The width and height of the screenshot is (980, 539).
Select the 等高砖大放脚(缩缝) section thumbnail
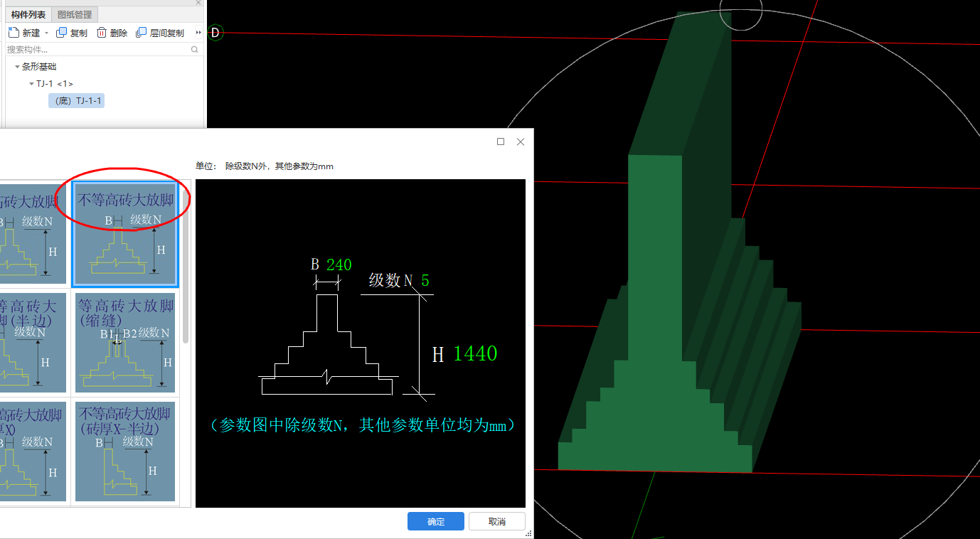pos(125,344)
